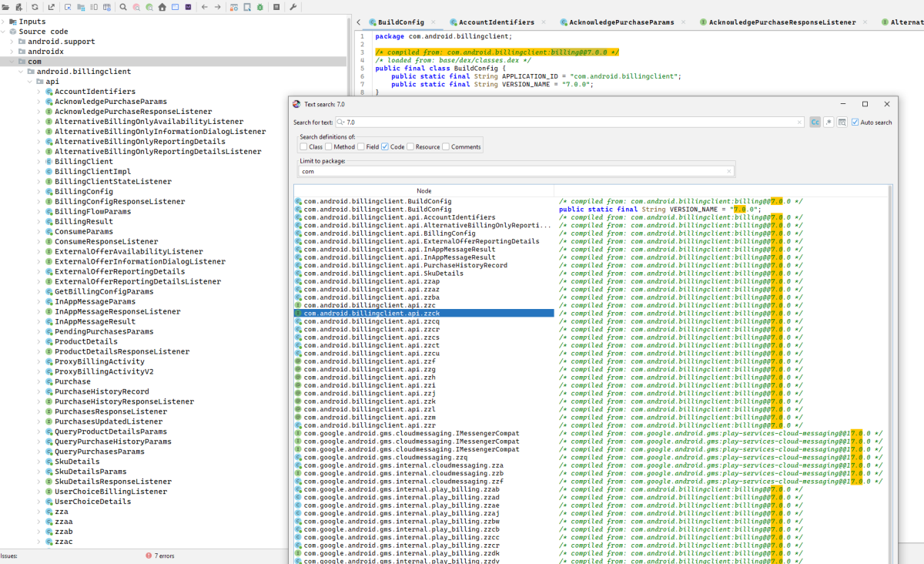
Task: Enable the Field search definition checkbox
Action: [360, 146]
